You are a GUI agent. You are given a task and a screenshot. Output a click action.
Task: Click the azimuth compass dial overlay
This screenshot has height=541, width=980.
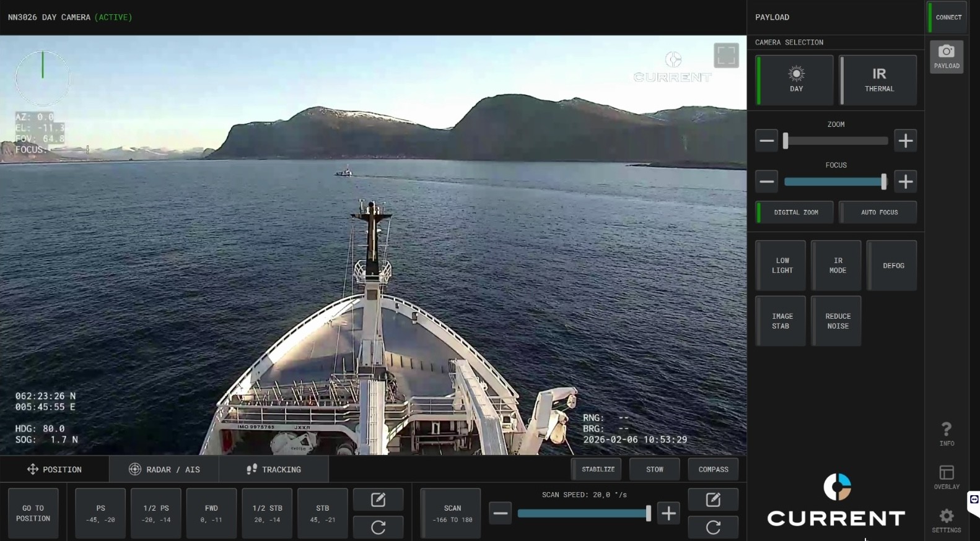[x=43, y=79]
